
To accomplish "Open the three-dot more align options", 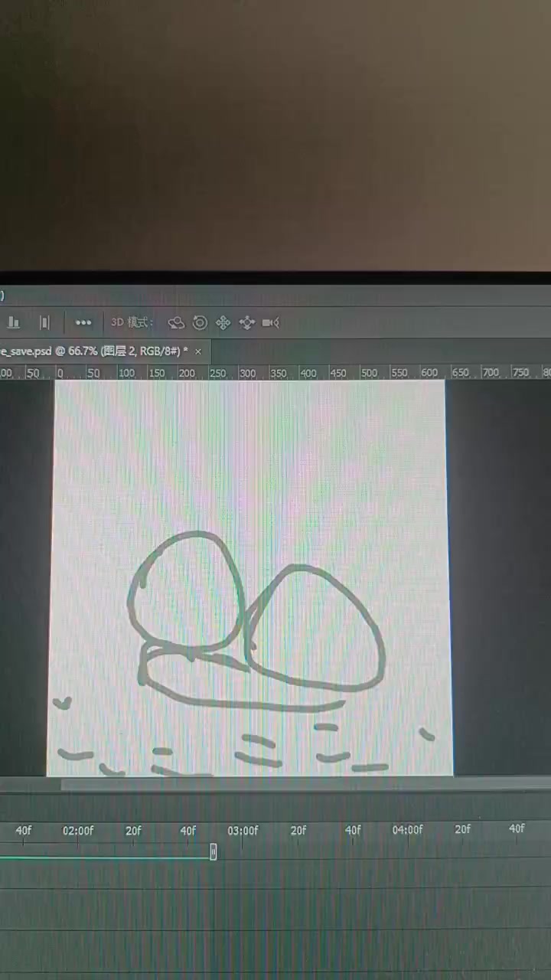I will tap(83, 322).
